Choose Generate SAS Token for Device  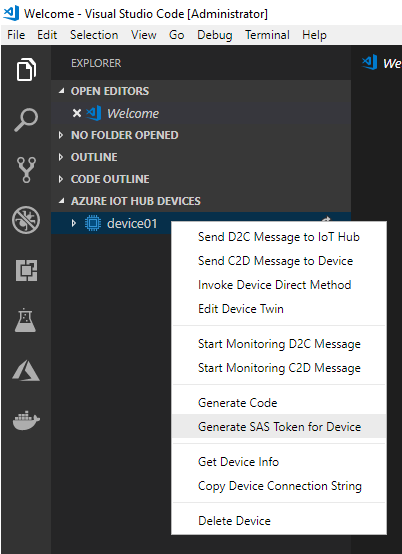pos(279,426)
